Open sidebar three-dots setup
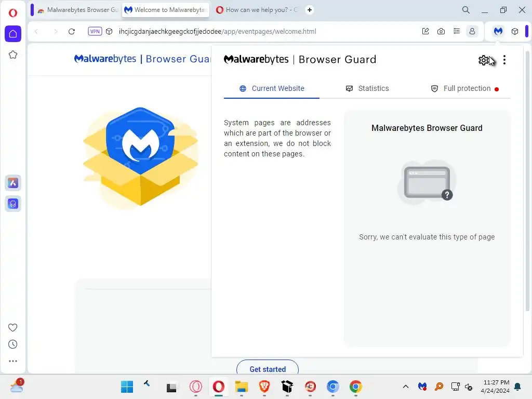The height and width of the screenshot is (399, 532). 12,361
